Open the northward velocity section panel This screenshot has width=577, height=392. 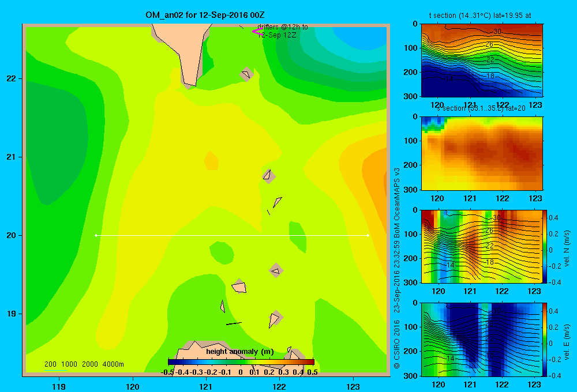pos(482,246)
